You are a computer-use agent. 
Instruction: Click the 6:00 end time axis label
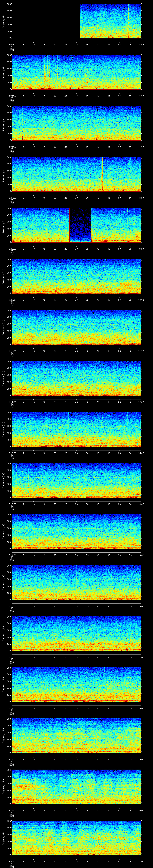(141, 96)
